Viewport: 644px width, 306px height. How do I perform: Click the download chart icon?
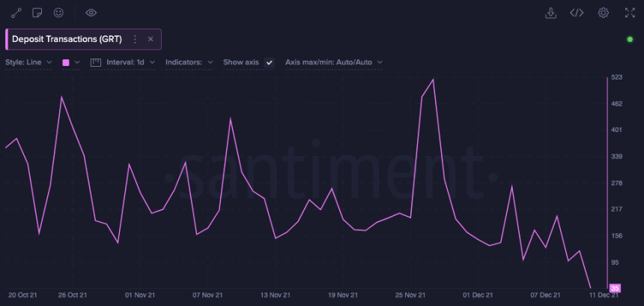(x=550, y=13)
